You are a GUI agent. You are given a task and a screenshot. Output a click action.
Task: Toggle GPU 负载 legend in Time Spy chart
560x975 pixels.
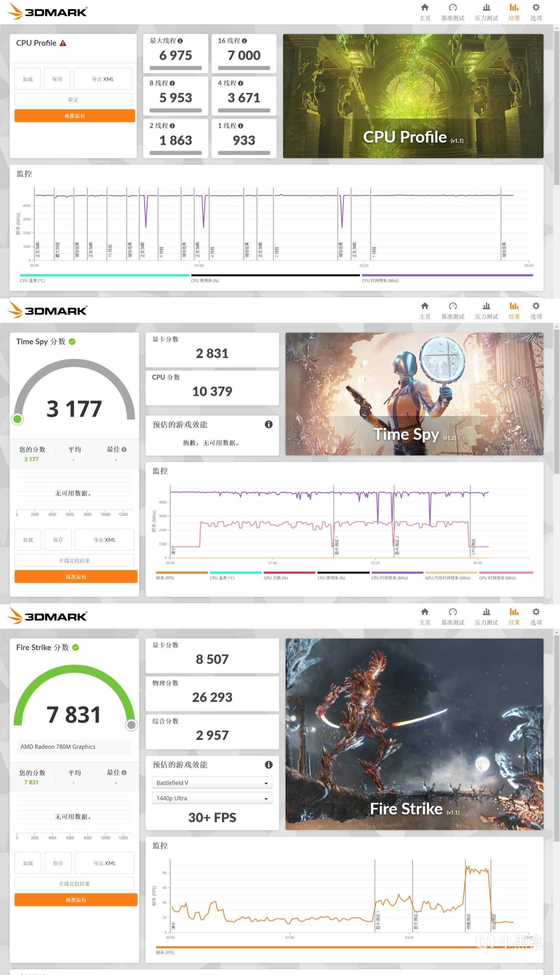(x=289, y=575)
